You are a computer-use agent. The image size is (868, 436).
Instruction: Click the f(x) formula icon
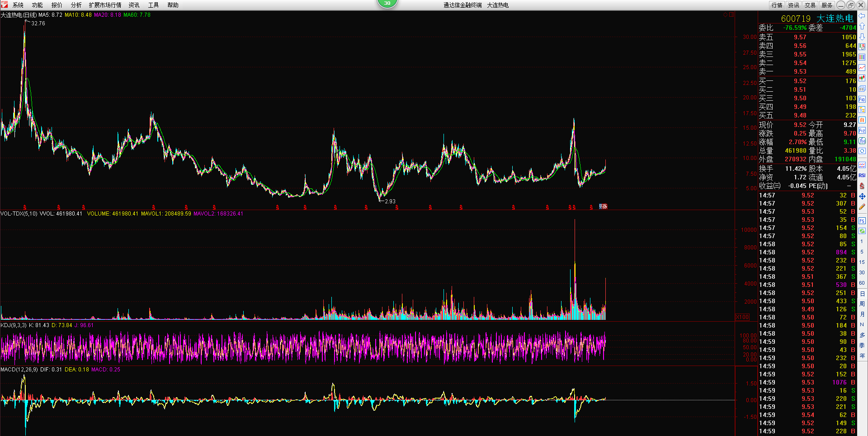(x=862, y=141)
